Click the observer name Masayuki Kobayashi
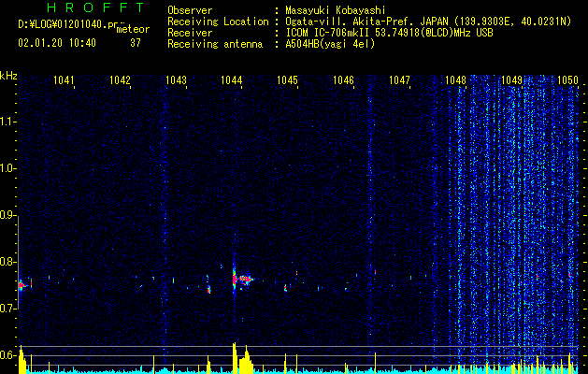Viewport: 588px width, 374px height. 336,10
